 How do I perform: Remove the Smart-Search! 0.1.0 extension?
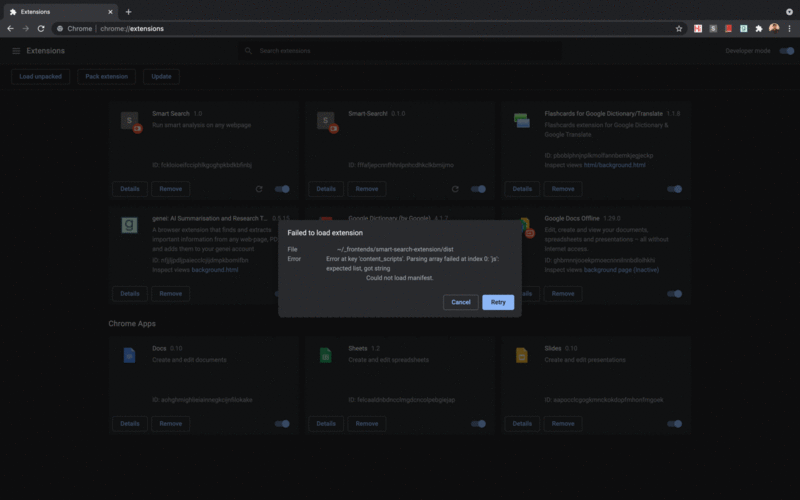click(366, 189)
